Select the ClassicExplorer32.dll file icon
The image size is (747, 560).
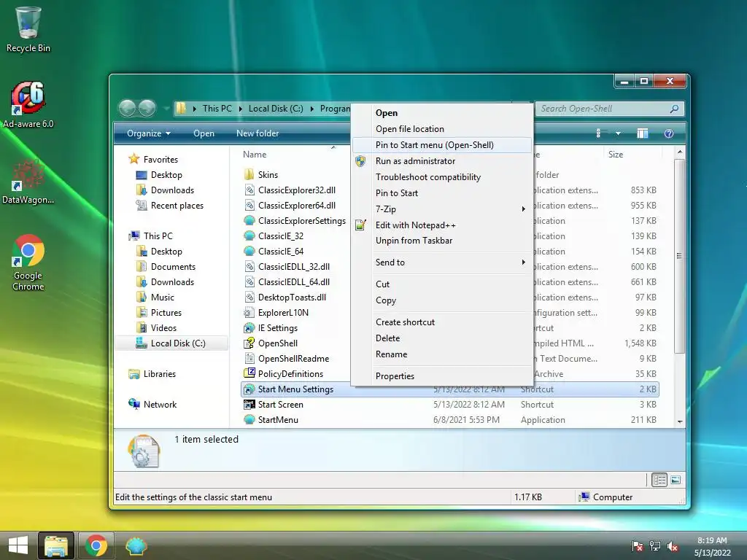click(249, 190)
